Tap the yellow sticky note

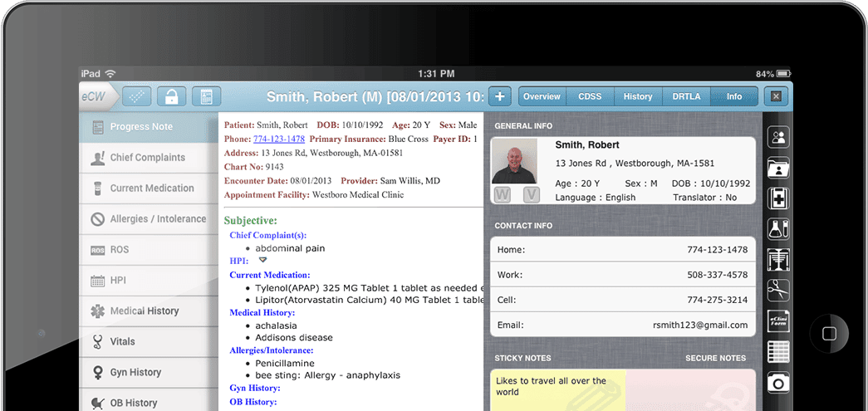(x=558, y=390)
